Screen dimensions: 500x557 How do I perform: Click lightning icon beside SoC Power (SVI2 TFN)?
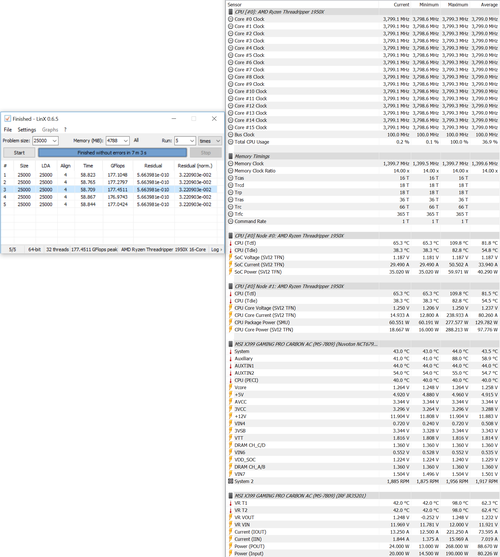pos(230,272)
